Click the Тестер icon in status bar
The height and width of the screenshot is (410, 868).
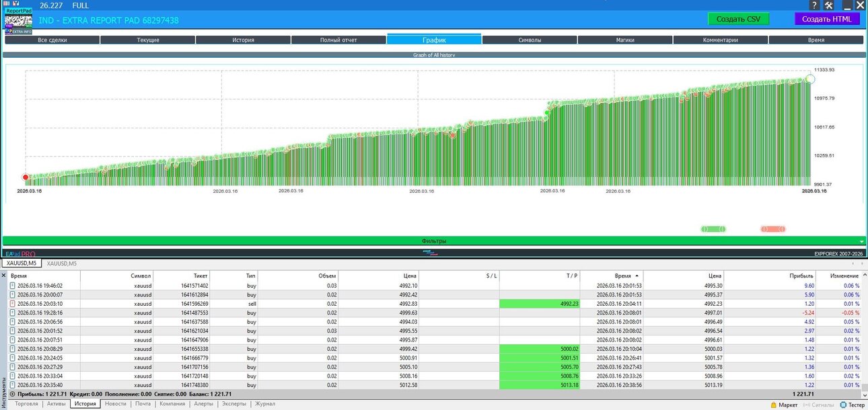click(x=842, y=405)
